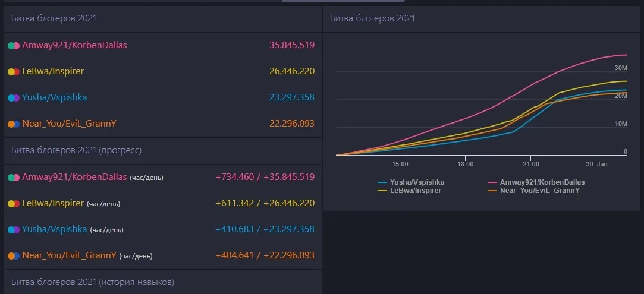The width and height of the screenshot is (644, 294).
Task: Hide the LeBwa/Inspirer series via chart legend
Action: [415, 191]
